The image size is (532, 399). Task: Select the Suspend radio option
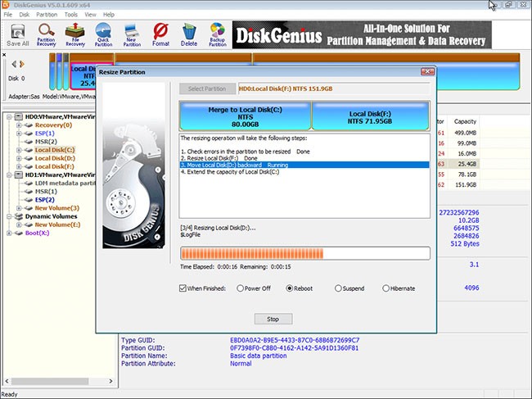pyautogui.click(x=338, y=288)
